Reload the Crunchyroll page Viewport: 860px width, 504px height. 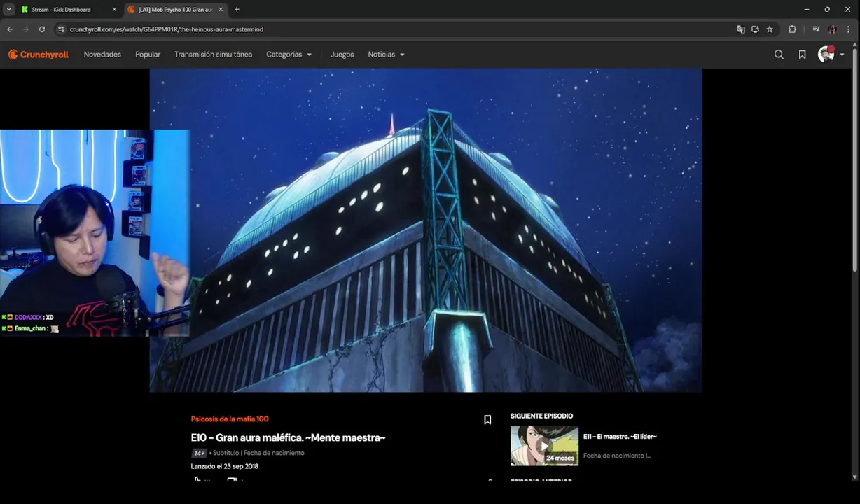click(42, 29)
